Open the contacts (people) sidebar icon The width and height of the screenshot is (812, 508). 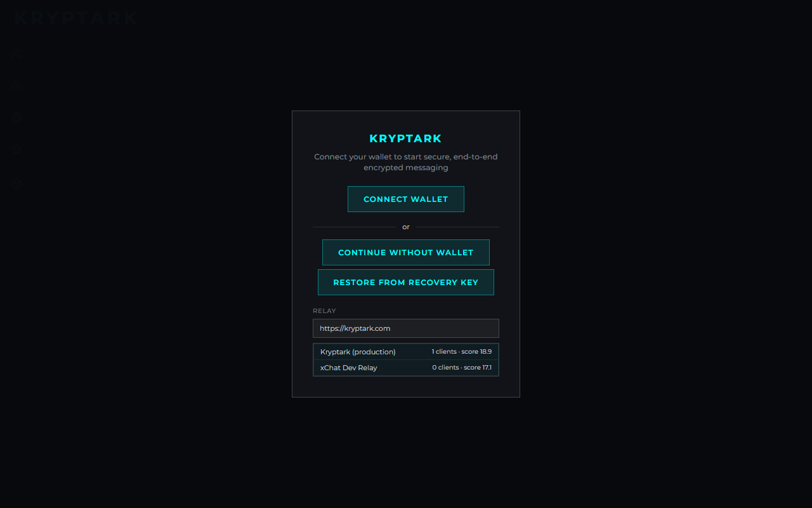point(16,53)
